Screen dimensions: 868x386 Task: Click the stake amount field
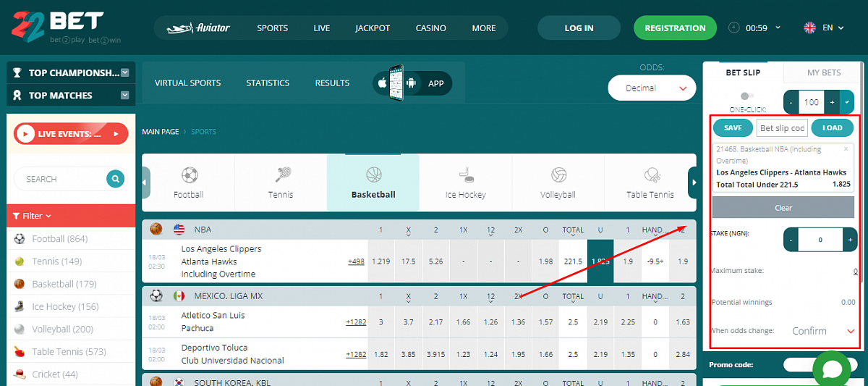[820, 239]
